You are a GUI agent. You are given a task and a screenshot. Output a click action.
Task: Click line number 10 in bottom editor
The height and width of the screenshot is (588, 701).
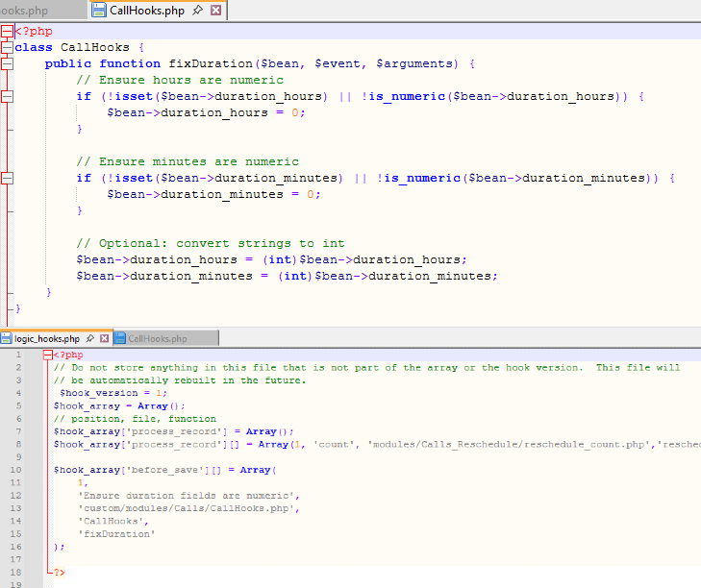(x=16, y=470)
